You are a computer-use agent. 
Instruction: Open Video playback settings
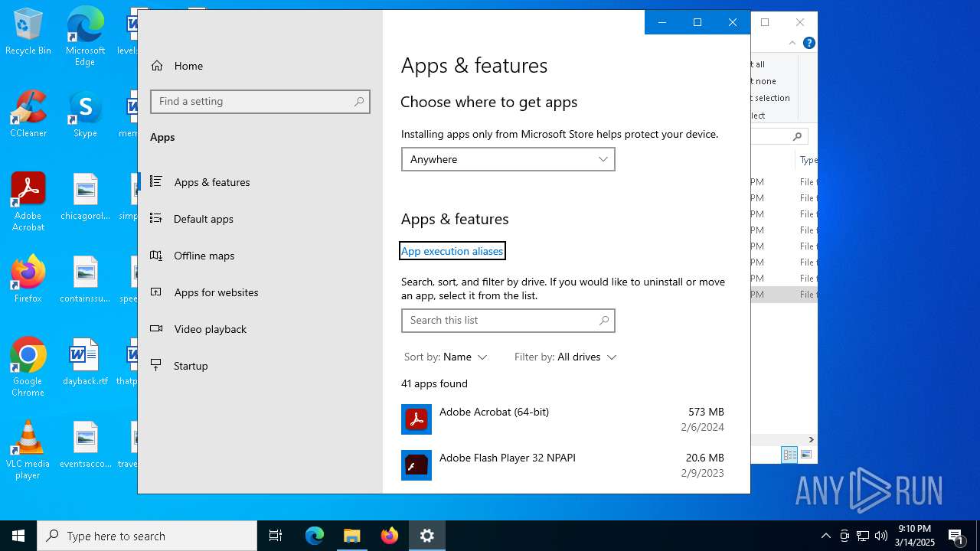260,329
